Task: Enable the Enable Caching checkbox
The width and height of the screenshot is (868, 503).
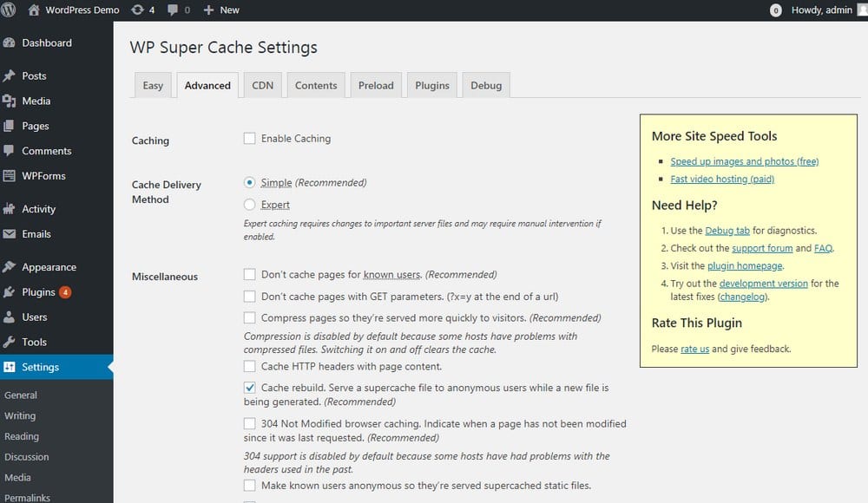Action: tap(250, 139)
